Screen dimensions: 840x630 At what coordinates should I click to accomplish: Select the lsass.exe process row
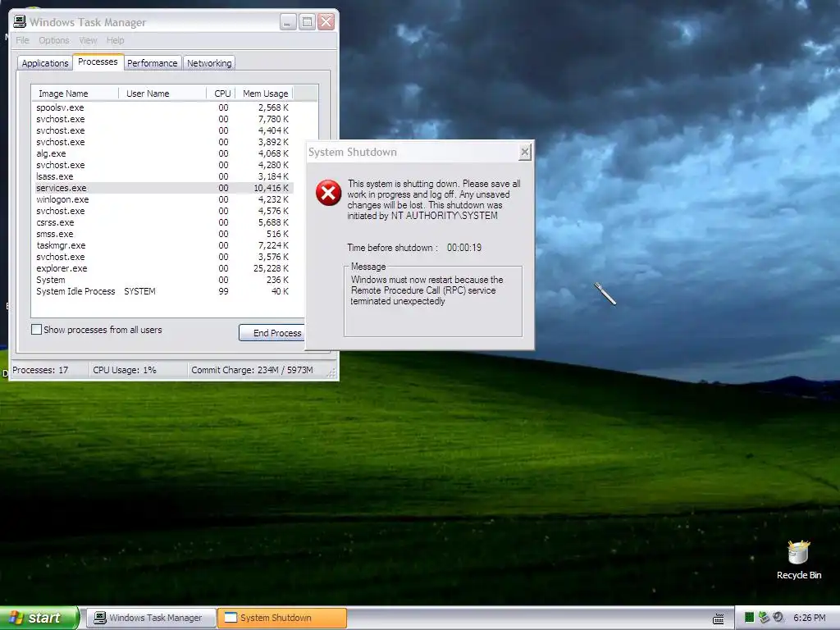point(163,177)
